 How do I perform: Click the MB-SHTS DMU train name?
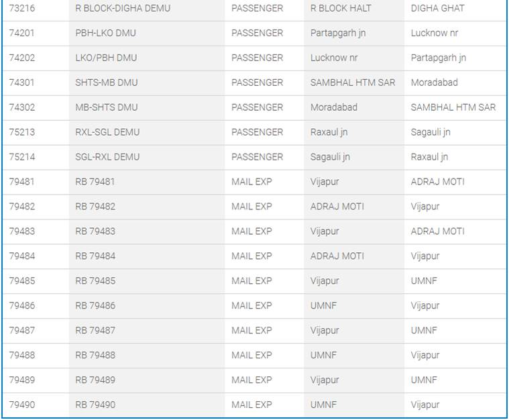pos(107,107)
